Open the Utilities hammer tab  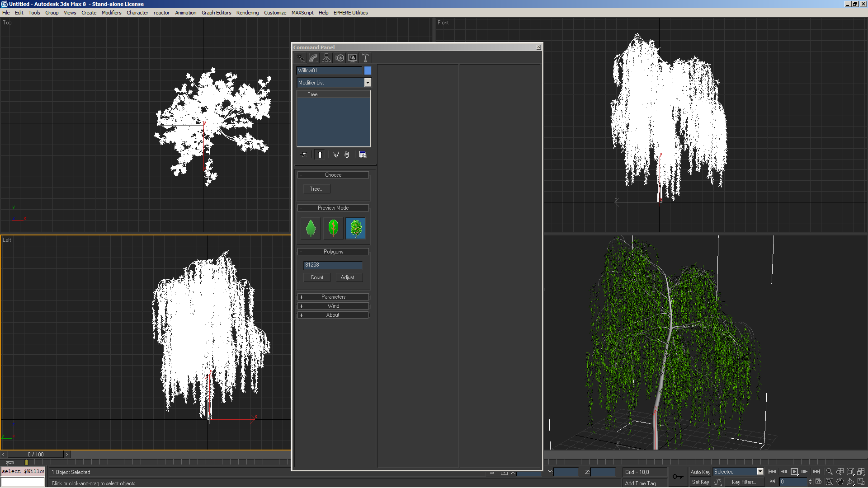click(365, 58)
